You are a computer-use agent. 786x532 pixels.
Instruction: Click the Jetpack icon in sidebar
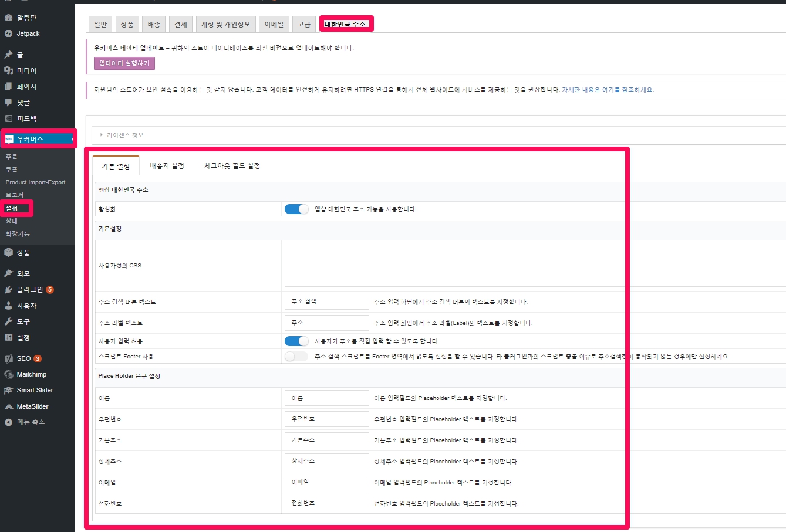click(8, 33)
